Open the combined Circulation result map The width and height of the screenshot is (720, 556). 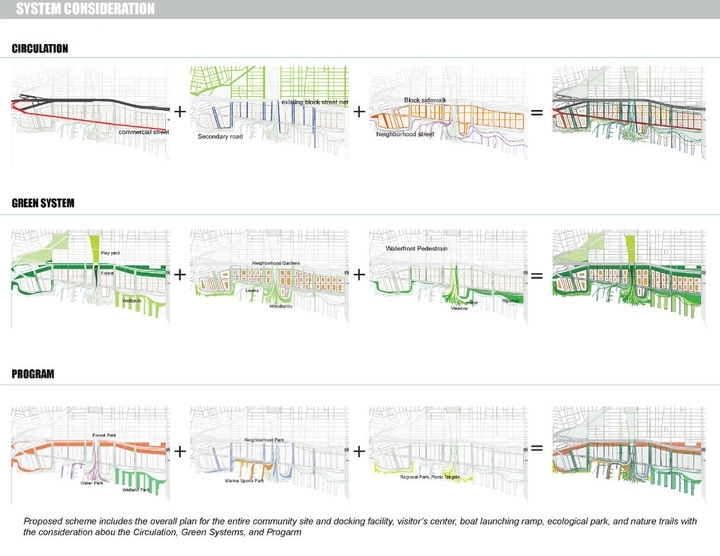tap(629, 112)
